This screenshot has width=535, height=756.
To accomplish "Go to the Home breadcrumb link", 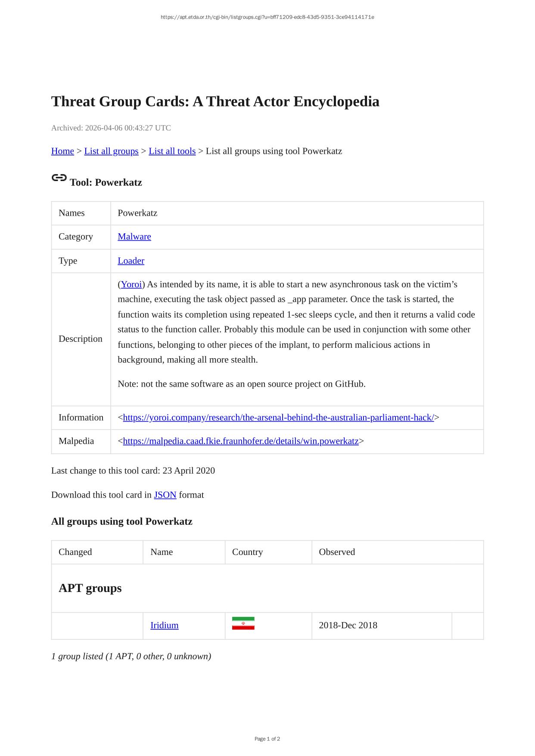I will tap(62, 151).
